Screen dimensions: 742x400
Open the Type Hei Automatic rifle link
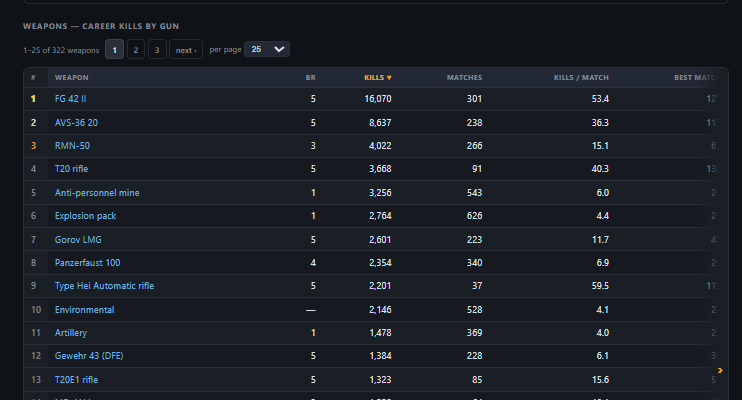pos(104,286)
